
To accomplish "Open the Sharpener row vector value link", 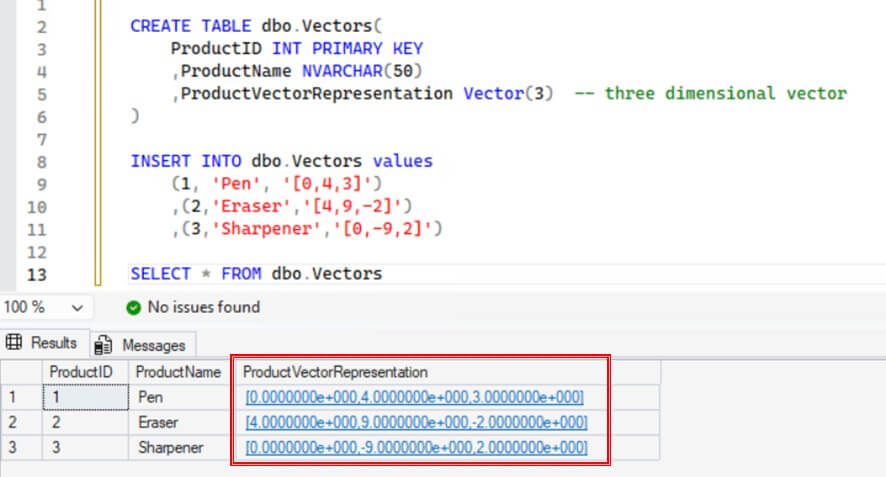I will point(417,447).
